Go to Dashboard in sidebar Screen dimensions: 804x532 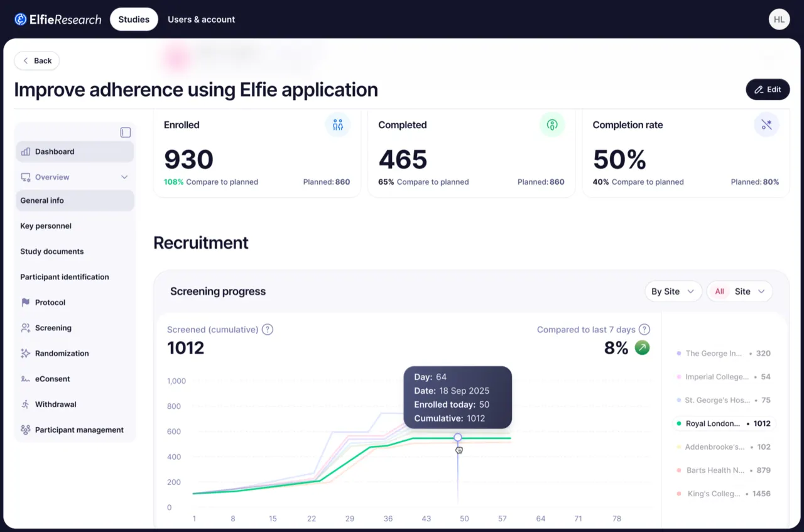click(x=75, y=151)
